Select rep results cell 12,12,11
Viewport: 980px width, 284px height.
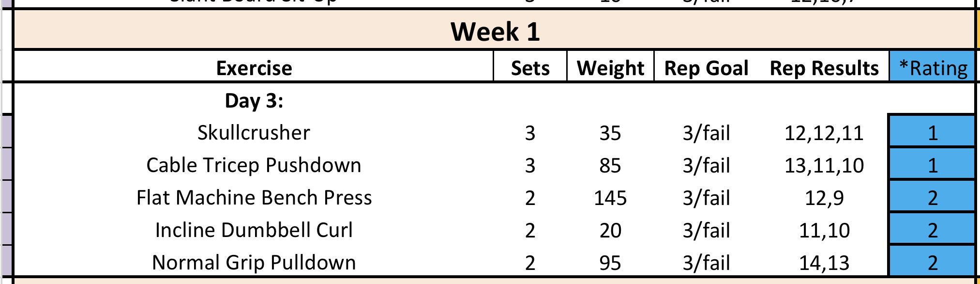tap(824, 133)
